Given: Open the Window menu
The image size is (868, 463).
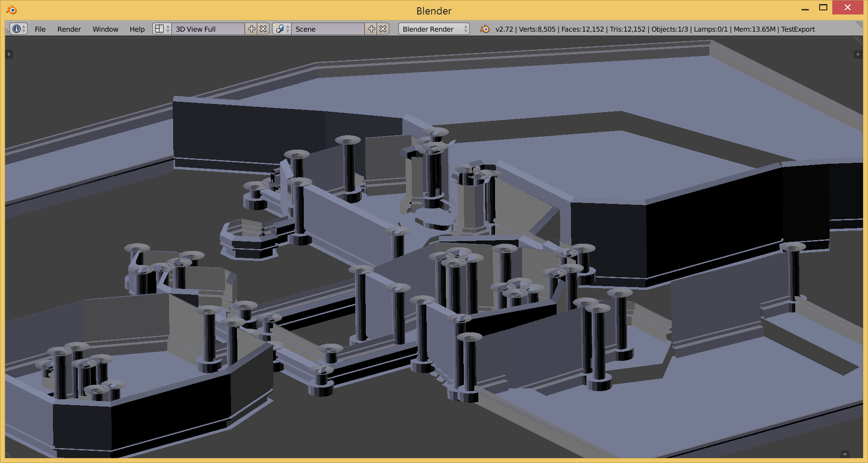Looking at the screenshot, I should (105, 29).
